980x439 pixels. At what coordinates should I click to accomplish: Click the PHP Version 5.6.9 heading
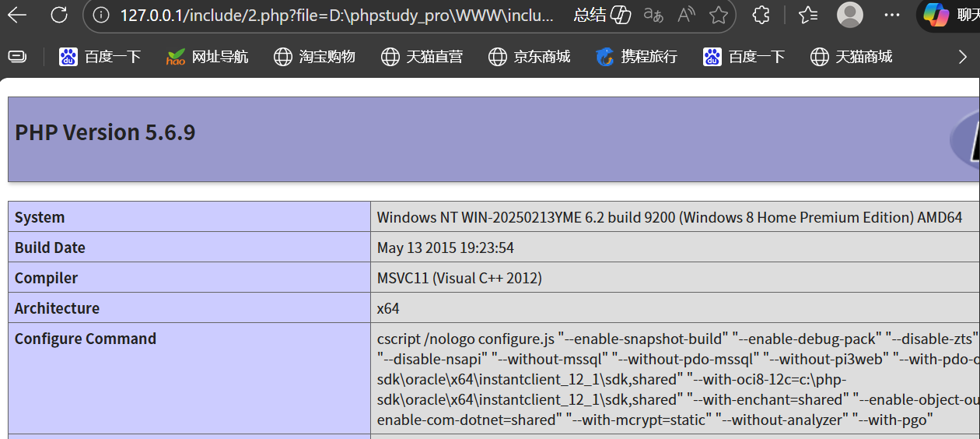pos(105,132)
